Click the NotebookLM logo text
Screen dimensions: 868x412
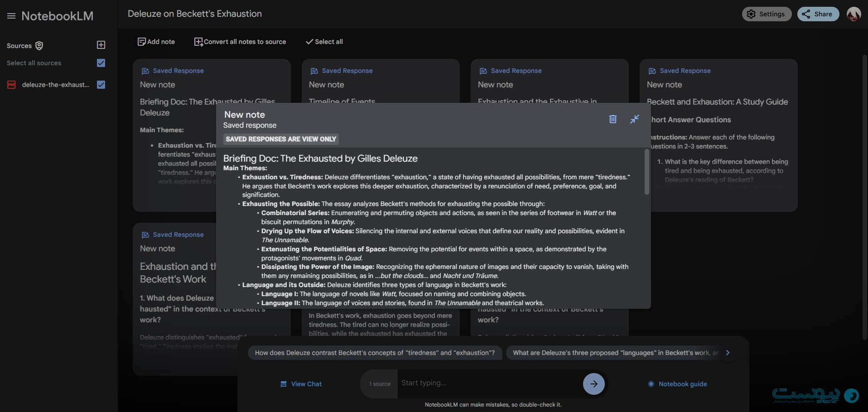[58, 16]
